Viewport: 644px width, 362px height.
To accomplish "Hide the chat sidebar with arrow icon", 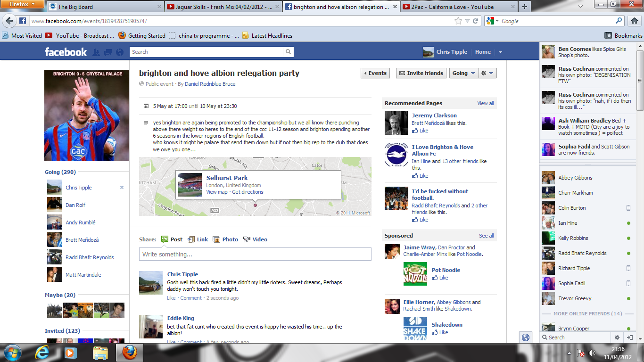I will point(629,337).
